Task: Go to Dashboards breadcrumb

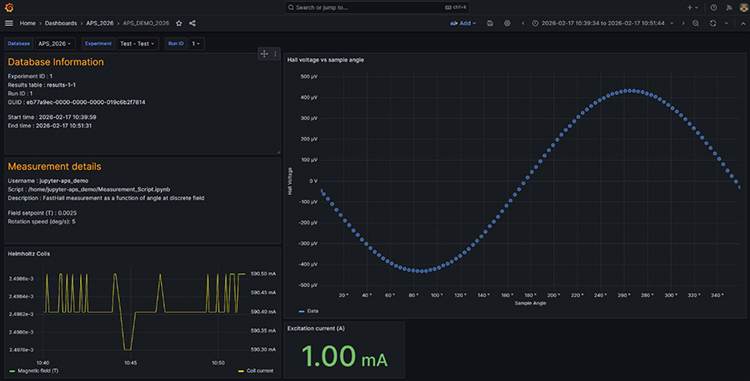Action: tap(61, 23)
